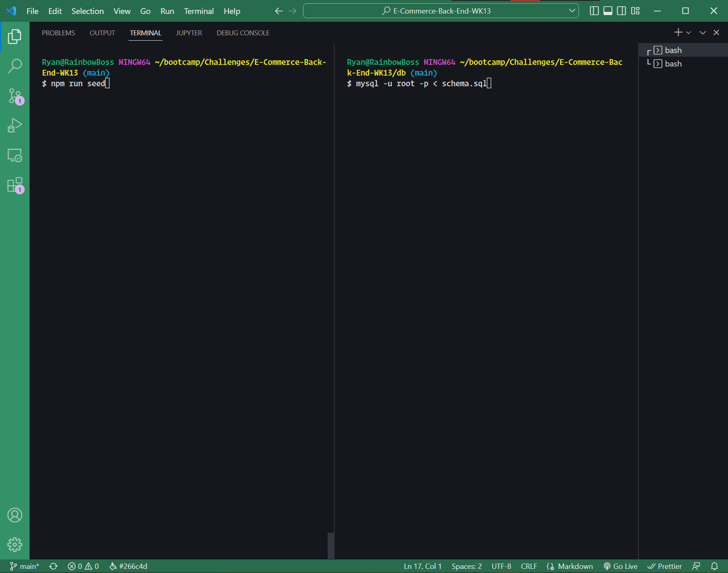
Task: Select the Run and Debug icon
Action: [x=15, y=125]
